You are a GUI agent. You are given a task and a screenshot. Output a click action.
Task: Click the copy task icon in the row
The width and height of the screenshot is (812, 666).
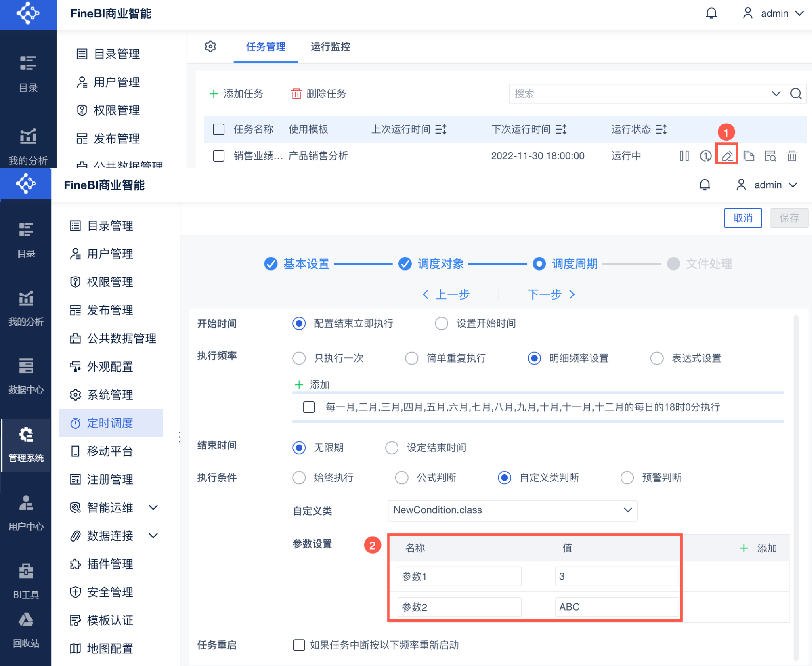tap(748, 156)
